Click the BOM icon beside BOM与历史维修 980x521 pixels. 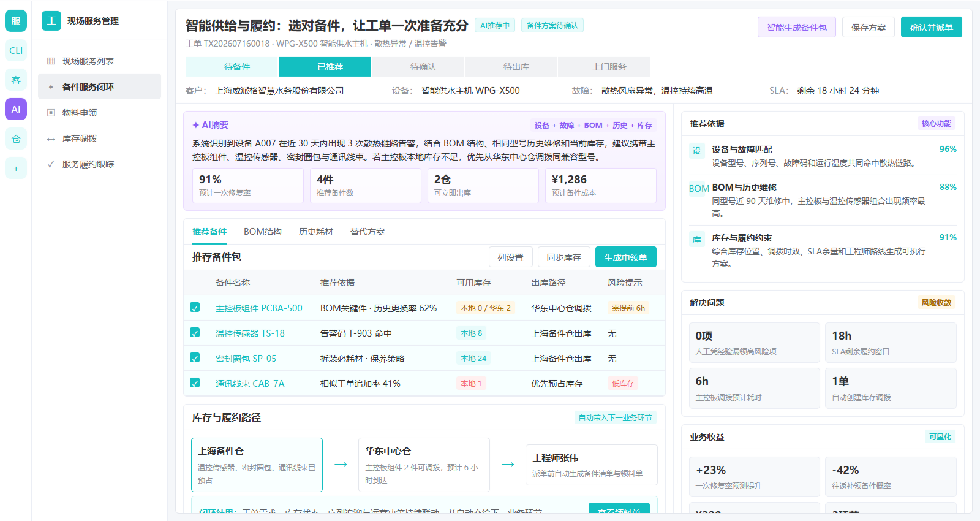(x=699, y=189)
